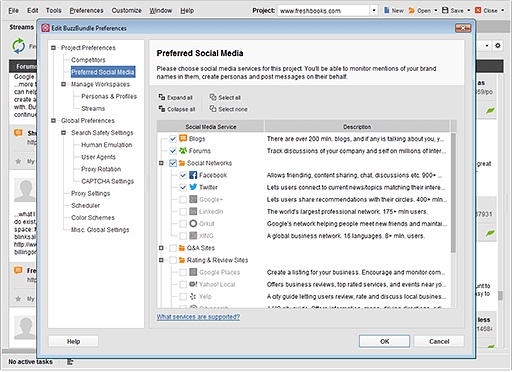Viewport: 512px width, 372px height.
Task: Click the Save project disk icon
Action: pyautogui.click(x=445, y=10)
